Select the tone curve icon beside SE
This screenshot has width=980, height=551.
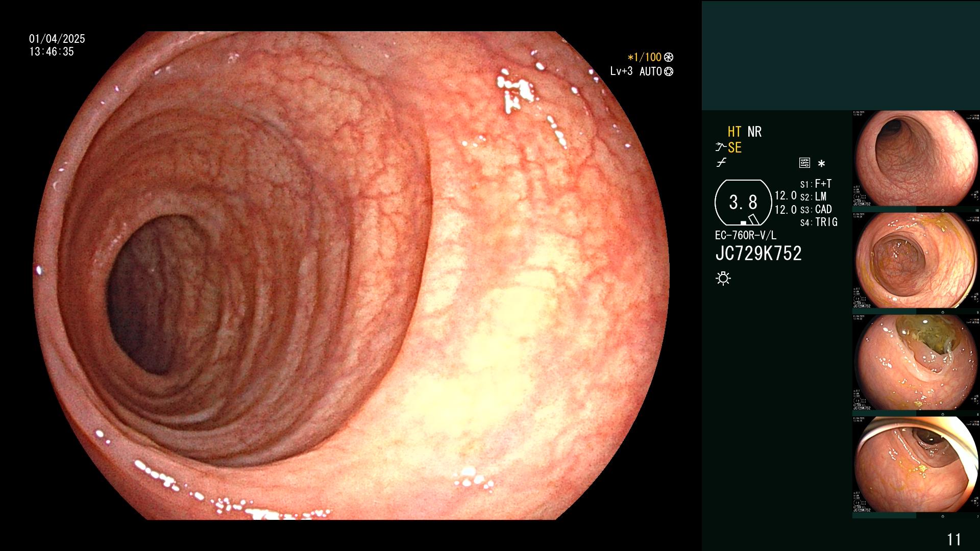[x=721, y=147]
